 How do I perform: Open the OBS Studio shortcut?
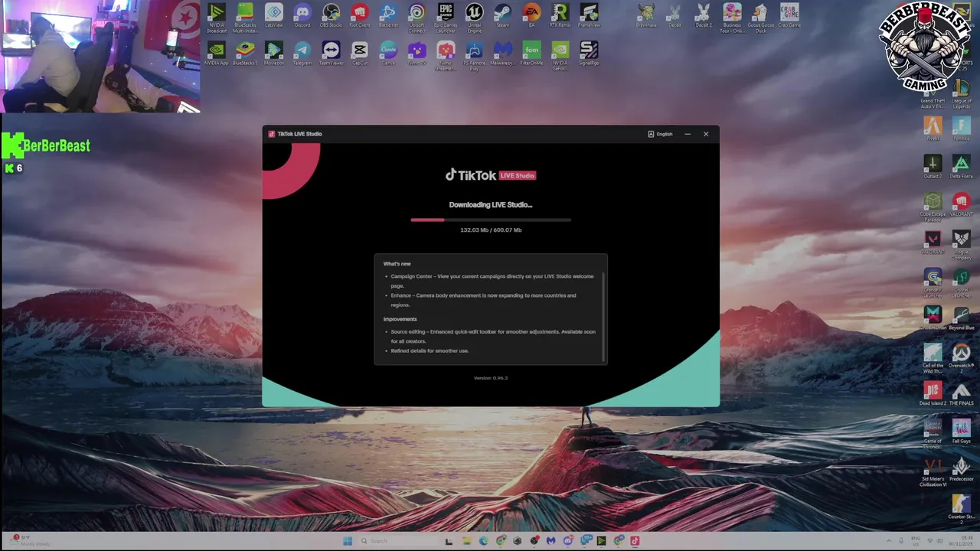tap(331, 16)
